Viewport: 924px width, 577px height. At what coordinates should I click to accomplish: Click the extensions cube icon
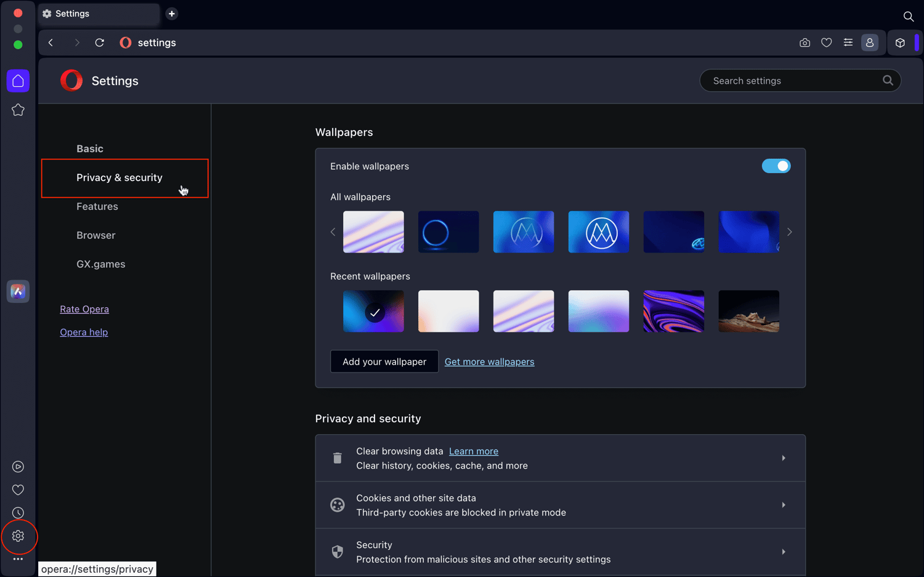[900, 42]
